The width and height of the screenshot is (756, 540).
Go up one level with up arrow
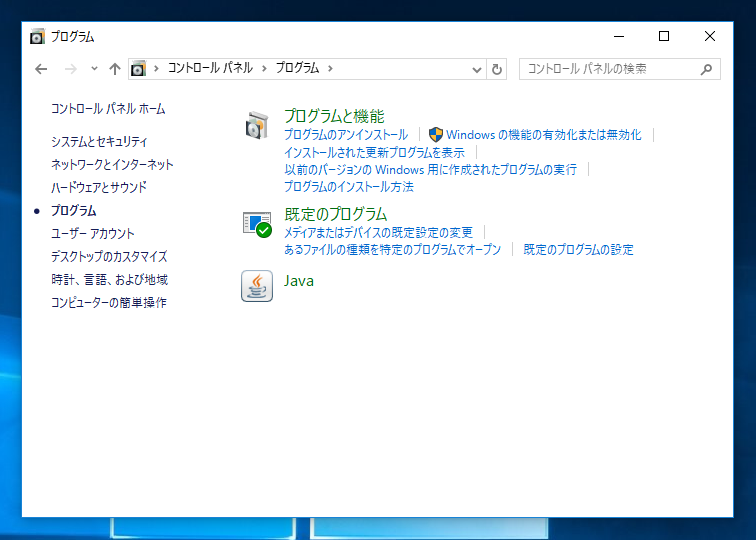point(115,69)
